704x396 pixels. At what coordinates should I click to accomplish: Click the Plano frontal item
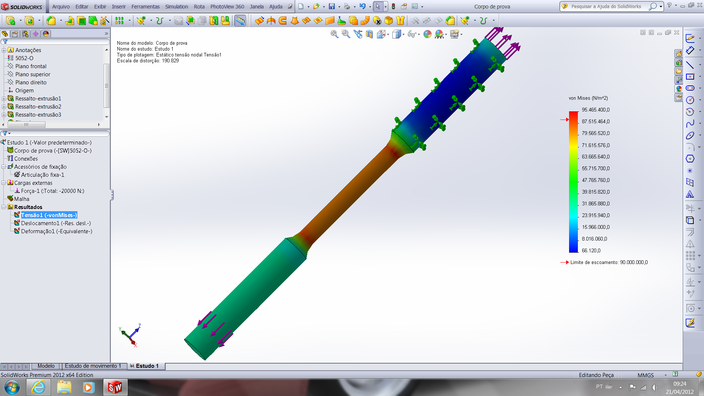pyautogui.click(x=31, y=66)
